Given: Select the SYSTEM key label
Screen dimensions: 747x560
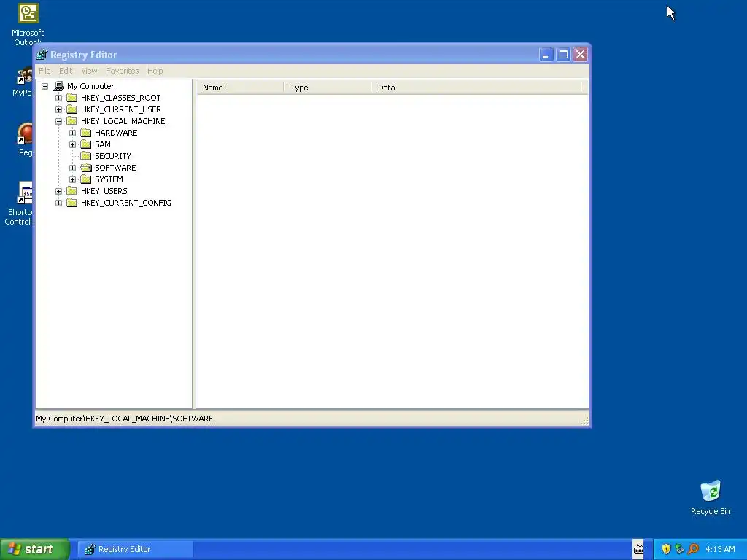Looking at the screenshot, I should coord(109,179).
